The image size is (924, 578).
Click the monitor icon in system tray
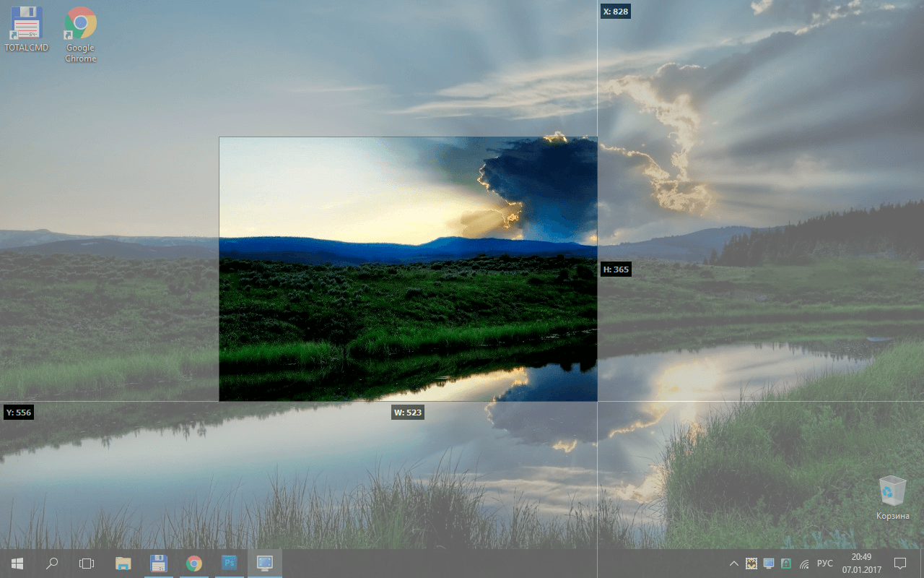tap(769, 564)
